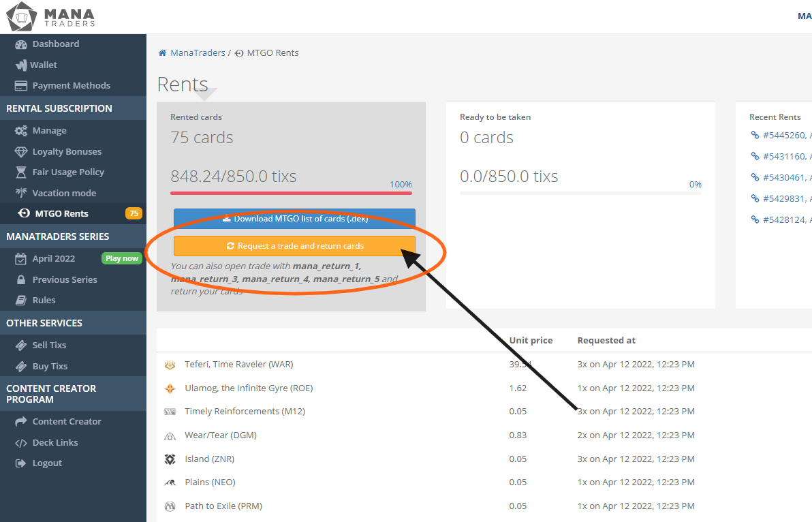Open Previous Series lock icon
The width and height of the screenshot is (812, 522).
coord(20,280)
